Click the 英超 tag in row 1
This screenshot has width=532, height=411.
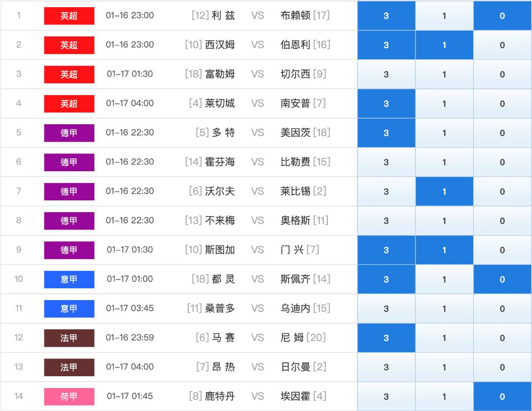pos(69,16)
